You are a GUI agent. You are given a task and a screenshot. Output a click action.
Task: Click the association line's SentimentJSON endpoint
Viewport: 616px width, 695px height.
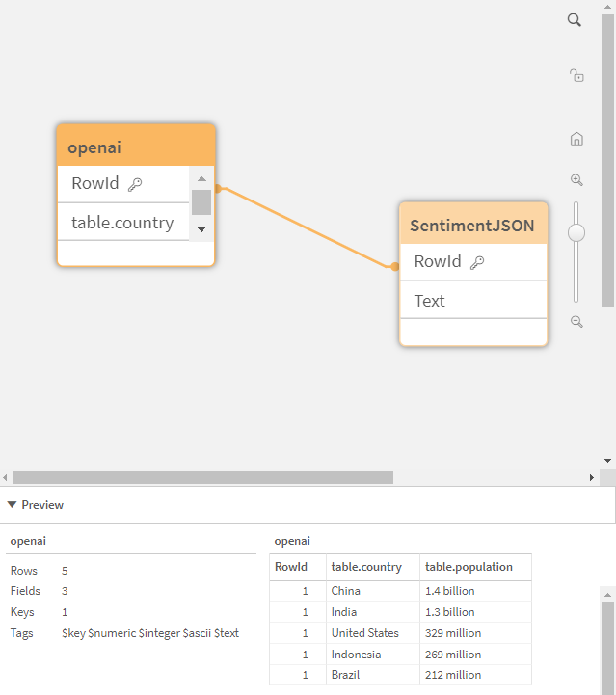tap(395, 266)
